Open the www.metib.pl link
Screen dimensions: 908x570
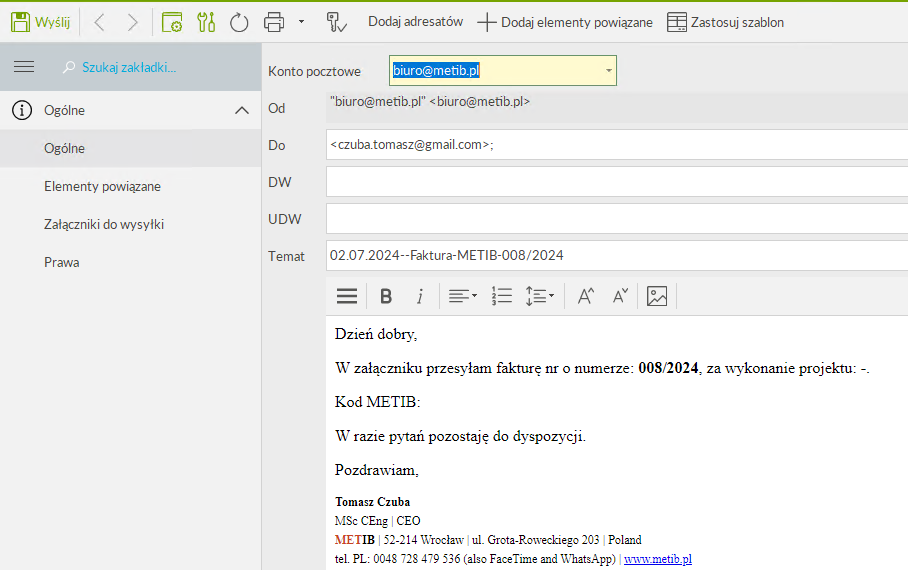(658, 559)
